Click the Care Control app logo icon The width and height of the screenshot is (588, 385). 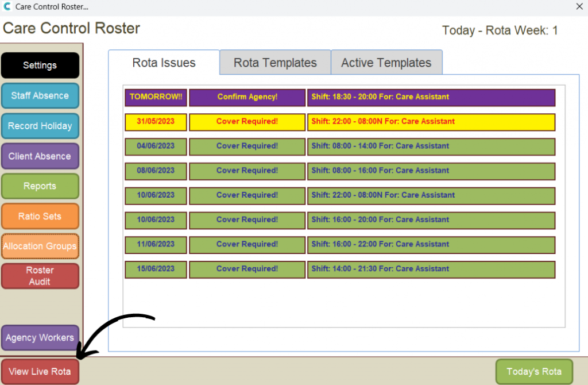7,7
